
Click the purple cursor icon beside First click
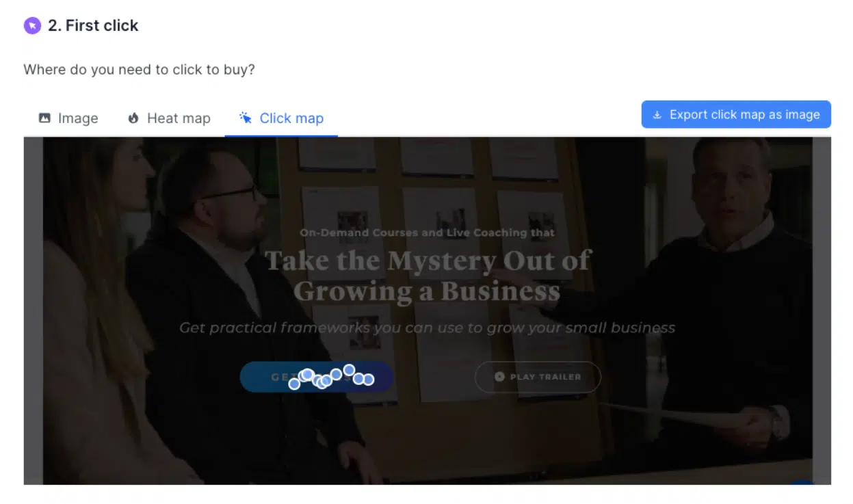click(x=32, y=26)
